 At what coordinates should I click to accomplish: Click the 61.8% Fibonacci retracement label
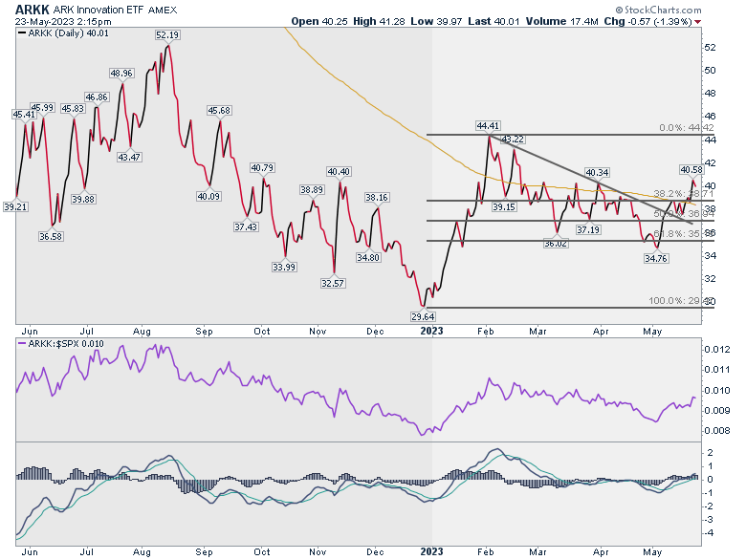[684, 234]
